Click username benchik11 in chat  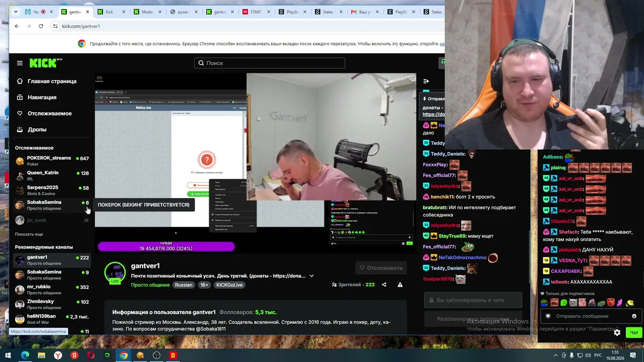tap(442, 197)
